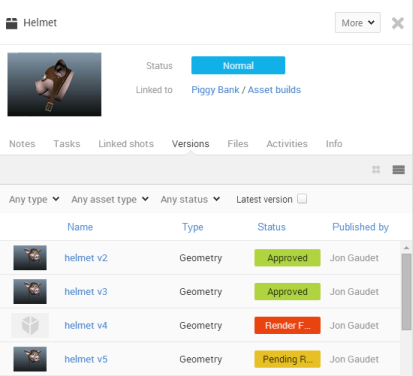Screen dimensions: 413x376
Task: Open the Activities tab
Action: (x=287, y=144)
